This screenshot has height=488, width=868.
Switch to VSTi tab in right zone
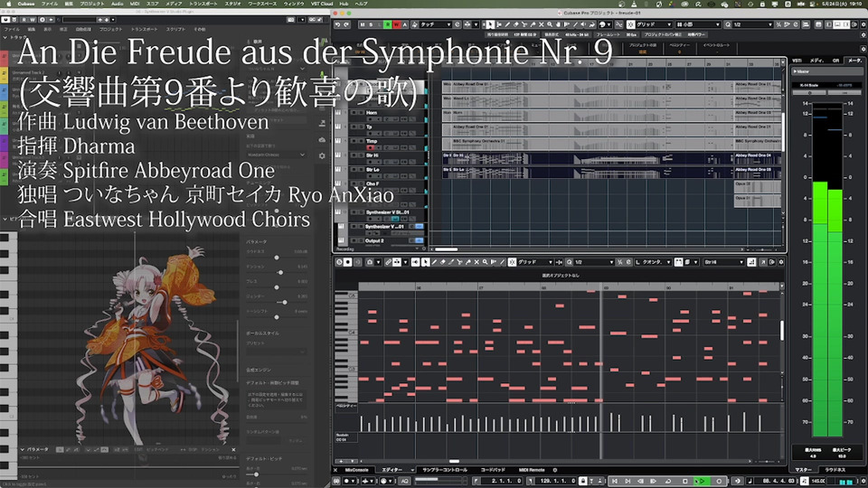(x=797, y=61)
